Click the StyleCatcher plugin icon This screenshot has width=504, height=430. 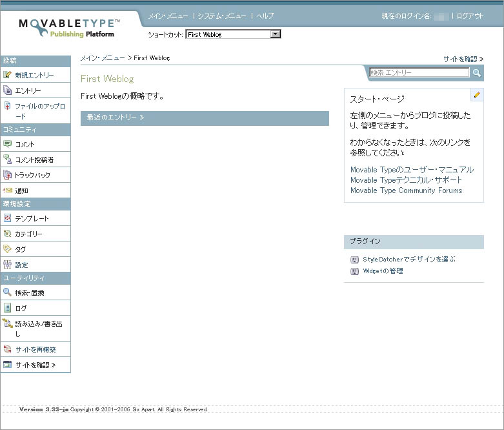[354, 260]
